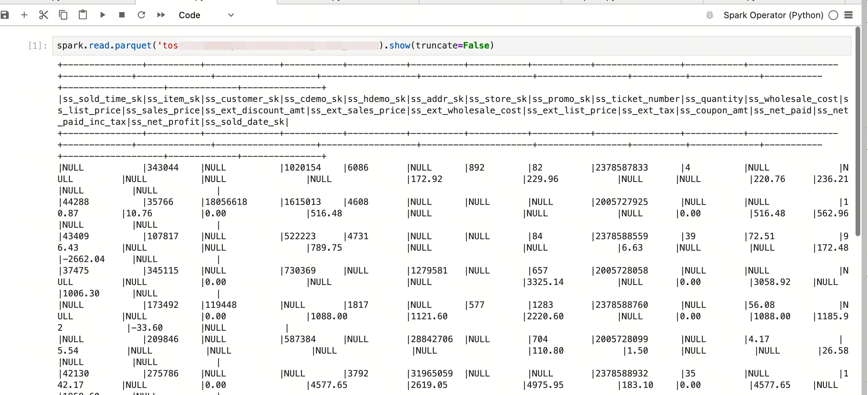Cut the selected cell with the scissors icon
Screen dimensions: 868x395
tap(43, 15)
